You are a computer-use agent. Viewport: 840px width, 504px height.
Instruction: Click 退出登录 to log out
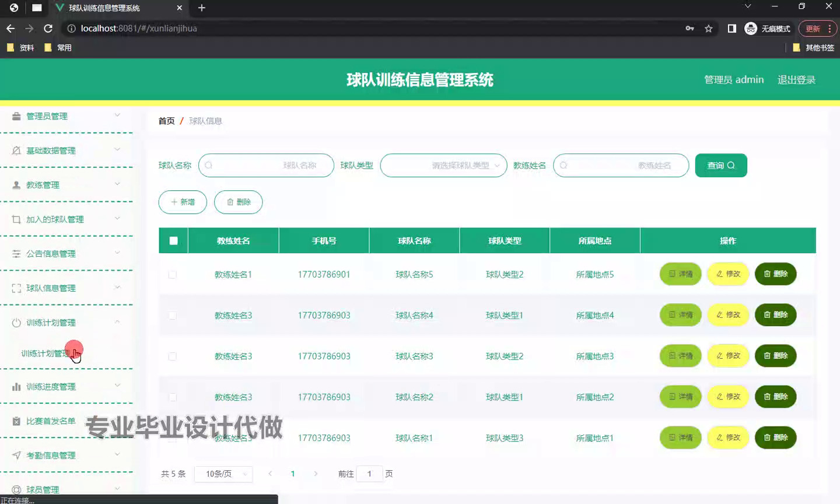pyautogui.click(x=796, y=80)
